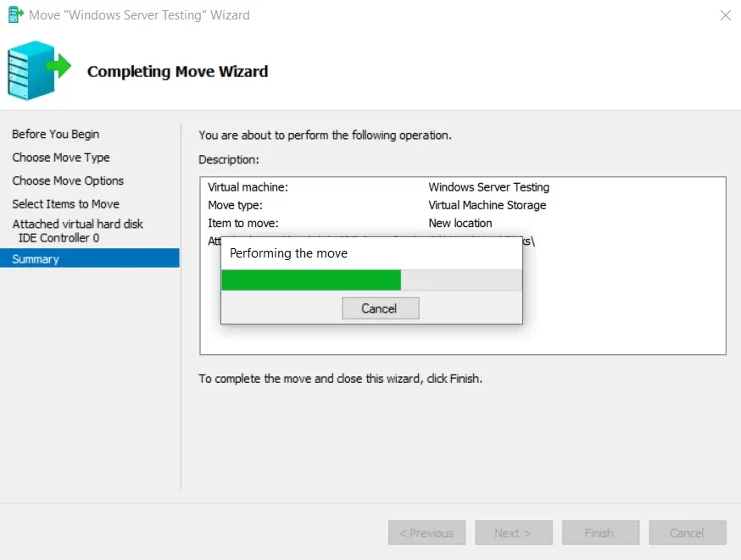Click the Completing Move Wizard heading
Viewport: 741px width, 560px height.
click(177, 72)
